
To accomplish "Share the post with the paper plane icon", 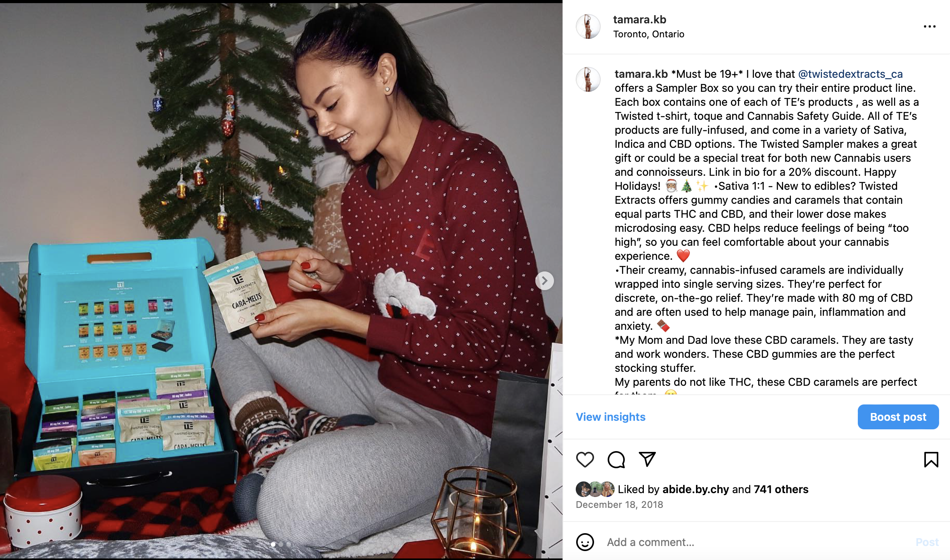I will 647,459.
